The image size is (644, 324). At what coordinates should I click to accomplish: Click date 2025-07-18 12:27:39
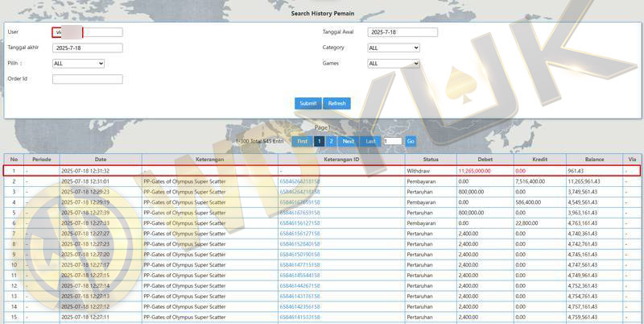click(85, 213)
